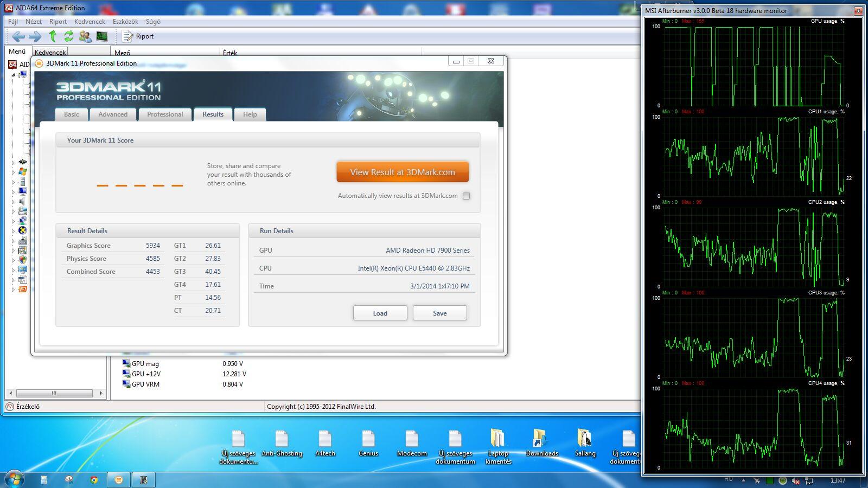Expand the security shield tree node

point(14,260)
